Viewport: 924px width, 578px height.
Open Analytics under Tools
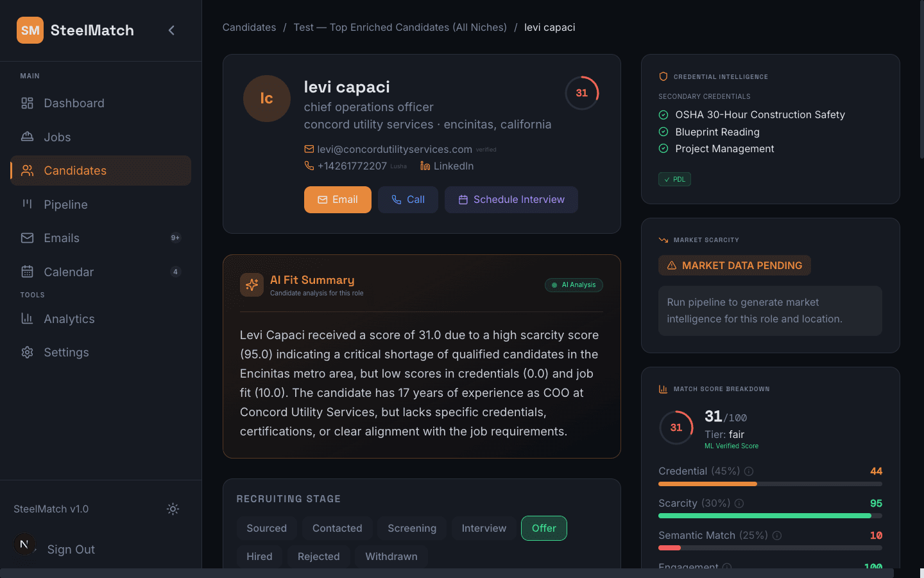(x=69, y=319)
